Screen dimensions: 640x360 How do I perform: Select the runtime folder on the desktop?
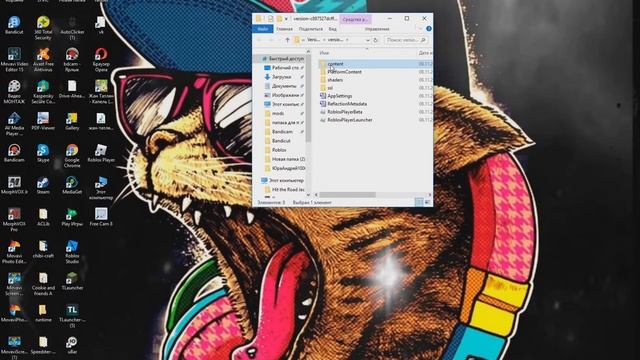pos(43,313)
